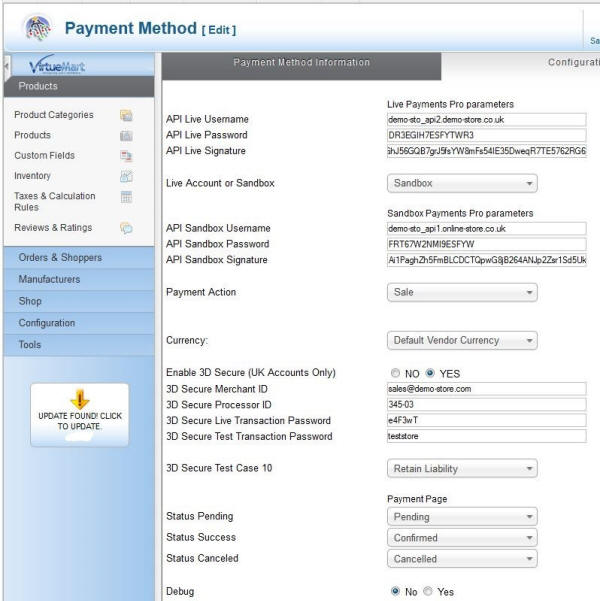Viewport: 600px width, 601px height.
Task: Open the 3D Secure Test Case 10 dropdown
Action: click(462, 468)
